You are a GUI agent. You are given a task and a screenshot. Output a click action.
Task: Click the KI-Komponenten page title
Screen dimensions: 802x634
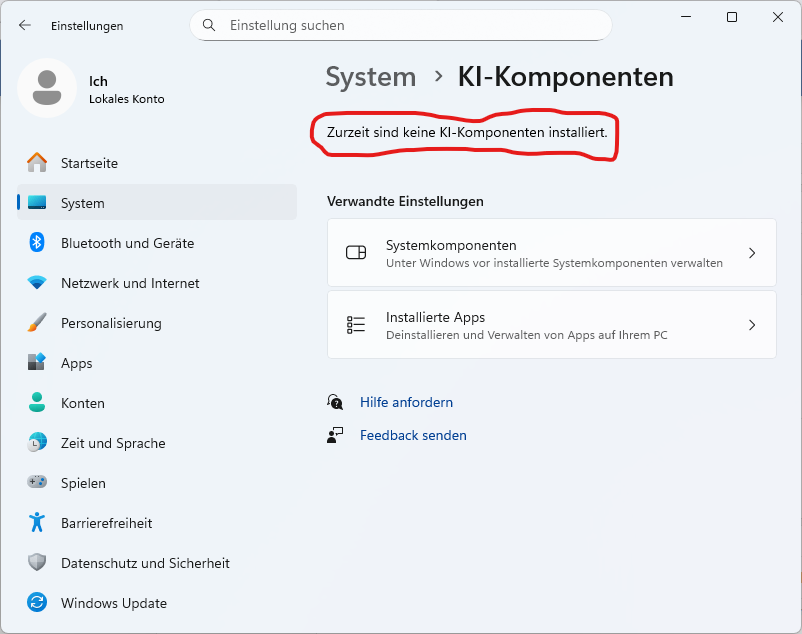[x=565, y=77]
